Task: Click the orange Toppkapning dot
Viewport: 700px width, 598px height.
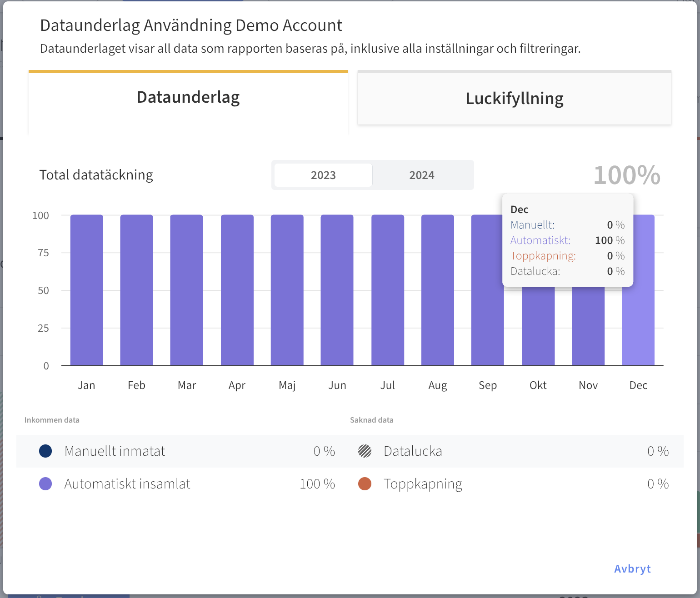Action: click(365, 484)
